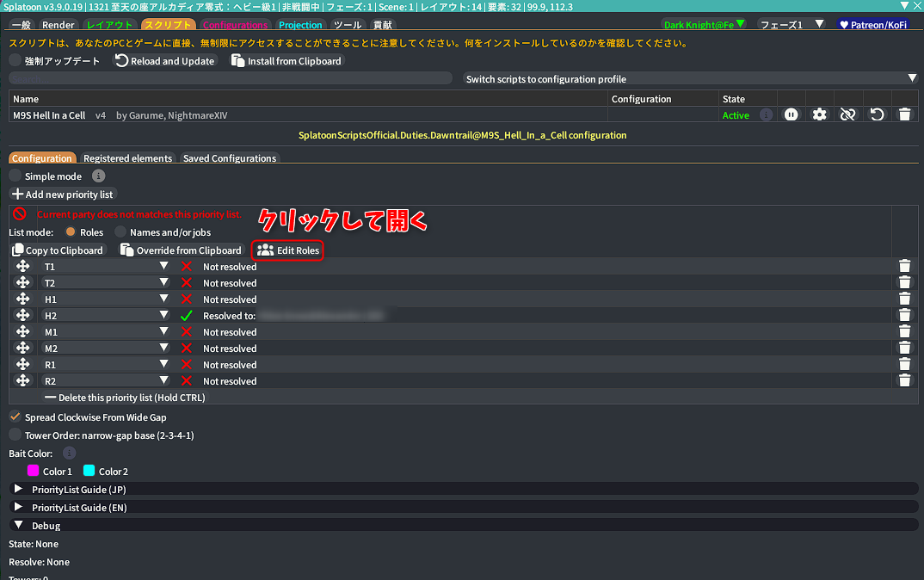Enable the Simple mode checkbox

[15, 176]
